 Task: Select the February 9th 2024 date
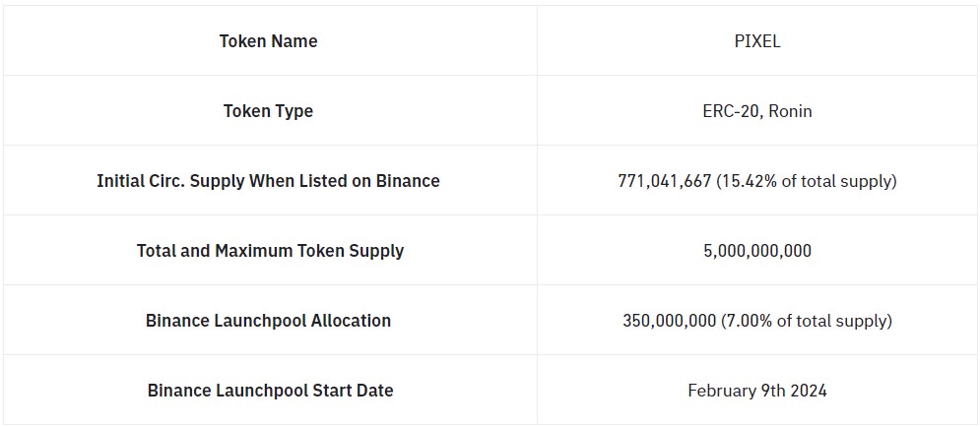coord(757,391)
